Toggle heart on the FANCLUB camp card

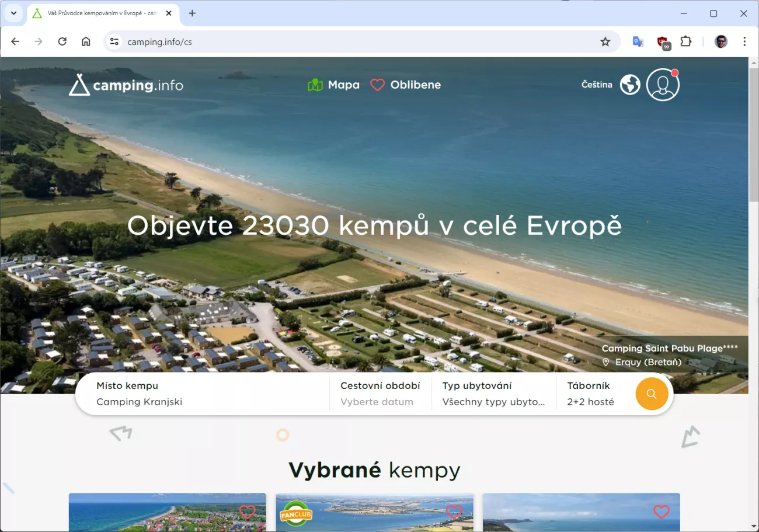(454, 512)
